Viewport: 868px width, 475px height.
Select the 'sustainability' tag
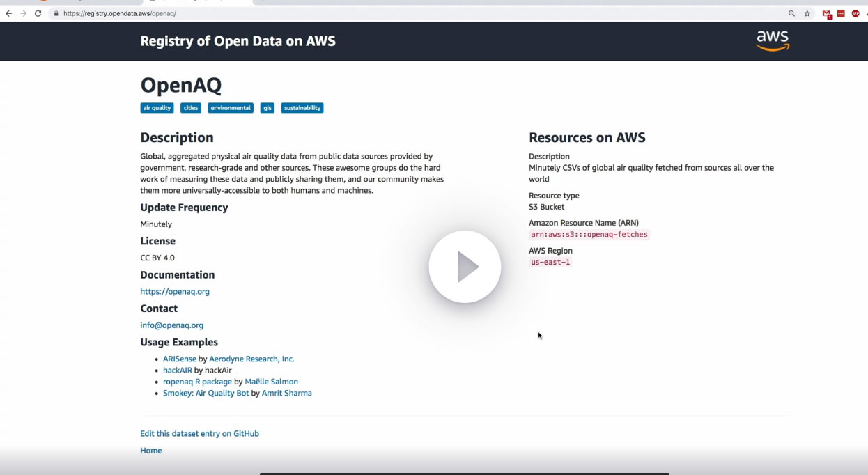click(302, 108)
